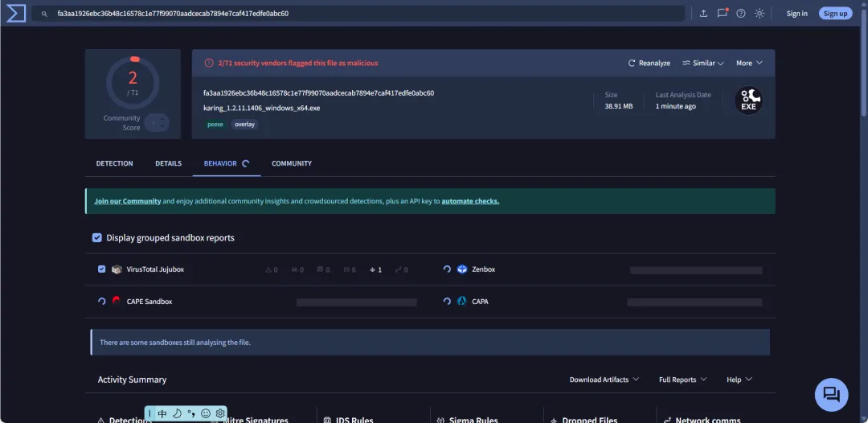Click the Community Score vote control
The height and width of the screenshot is (423, 868).
point(157,123)
